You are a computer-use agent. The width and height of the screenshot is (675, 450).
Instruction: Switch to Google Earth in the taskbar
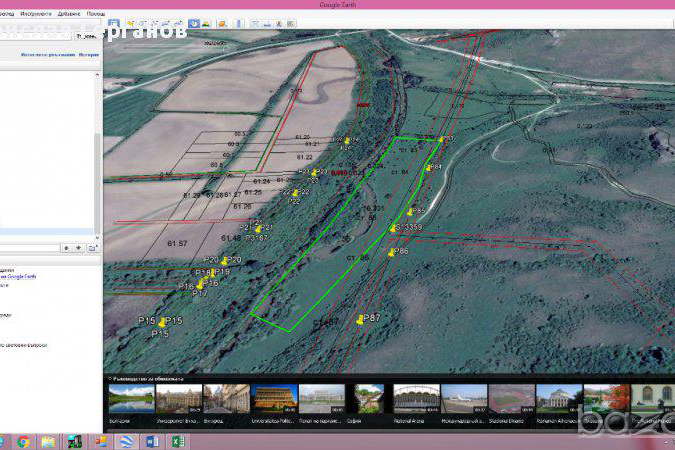pyautogui.click(x=126, y=441)
